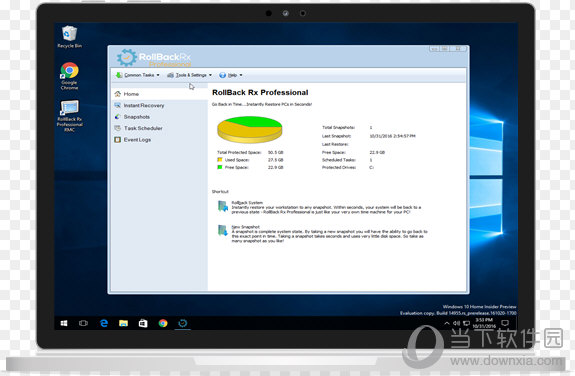Image resolution: width=575 pixels, height=376 pixels.
Task: Open the Microsoft Store taskbar icon
Action: (143, 323)
